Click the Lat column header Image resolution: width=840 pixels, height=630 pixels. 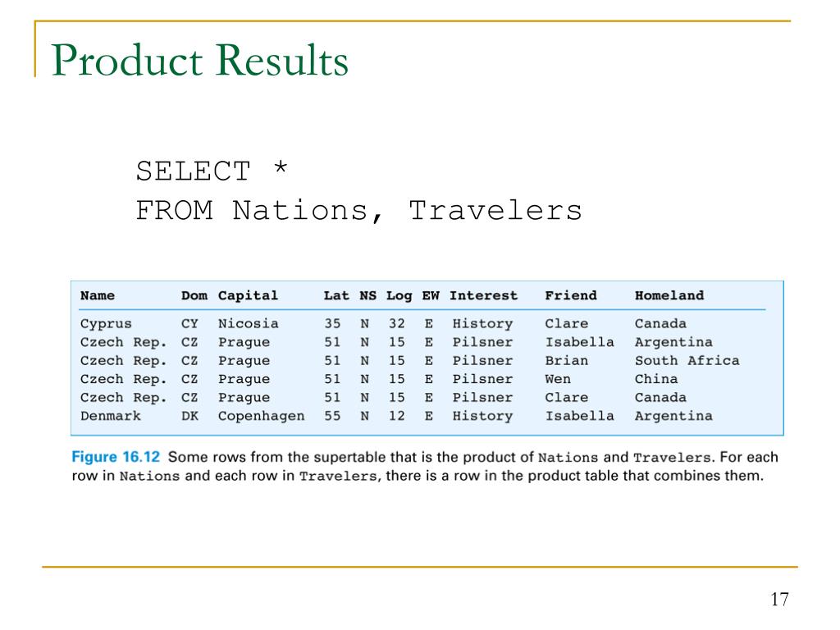coord(336,295)
